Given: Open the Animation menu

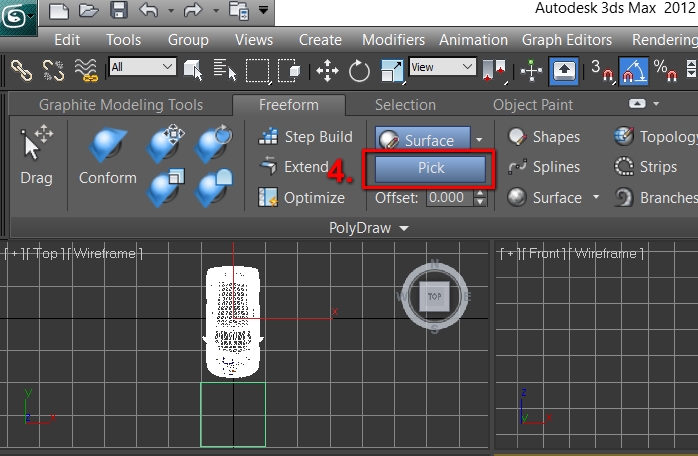Looking at the screenshot, I should click(x=473, y=40).
